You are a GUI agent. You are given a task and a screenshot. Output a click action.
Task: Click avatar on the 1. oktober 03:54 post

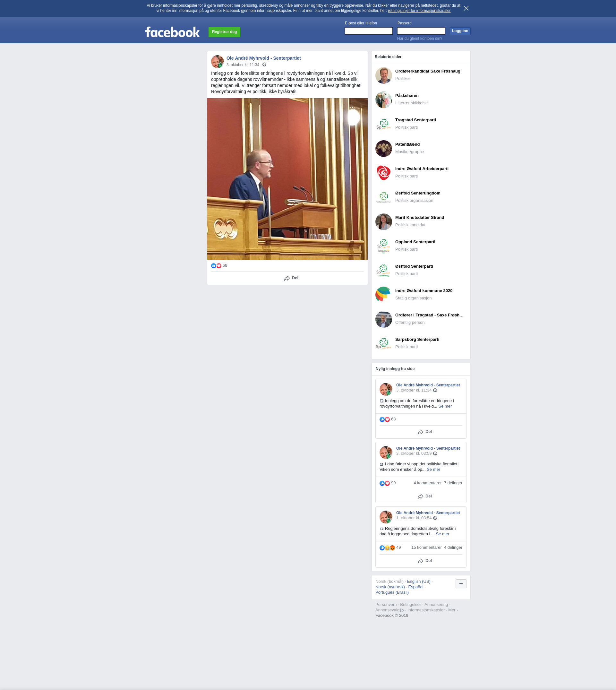386,517
